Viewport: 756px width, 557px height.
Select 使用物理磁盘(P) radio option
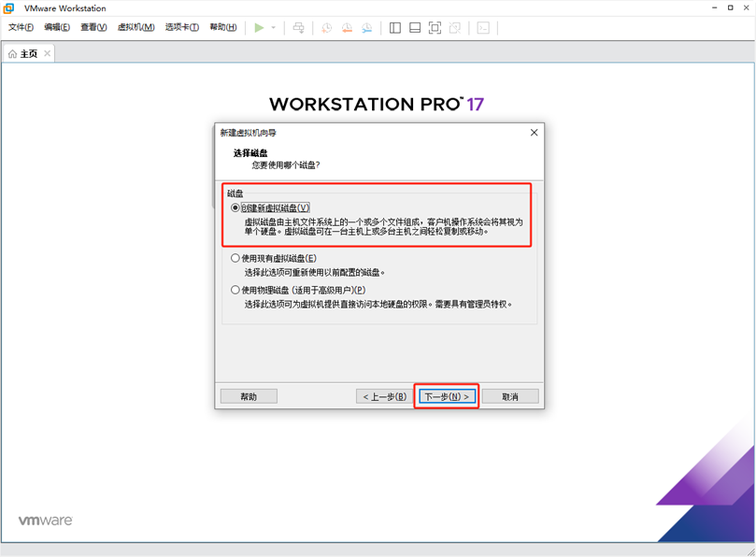pos(235,290)
